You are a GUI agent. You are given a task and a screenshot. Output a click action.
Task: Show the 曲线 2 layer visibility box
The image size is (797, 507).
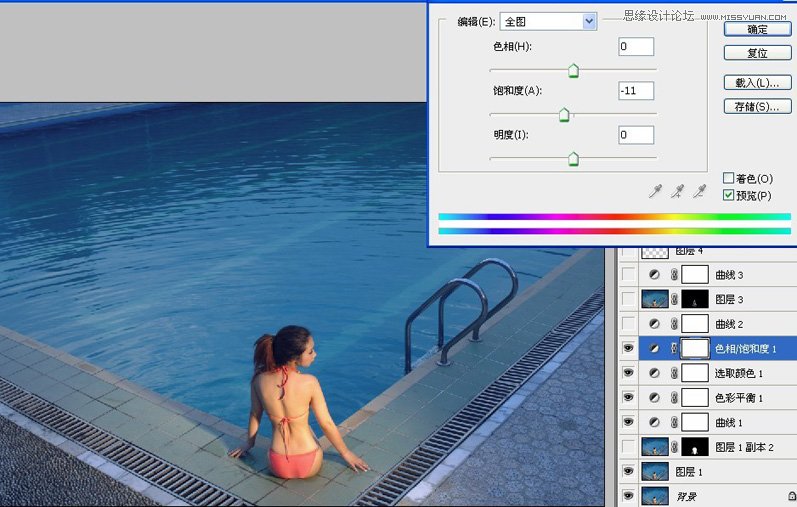click(x=628, y=324)
